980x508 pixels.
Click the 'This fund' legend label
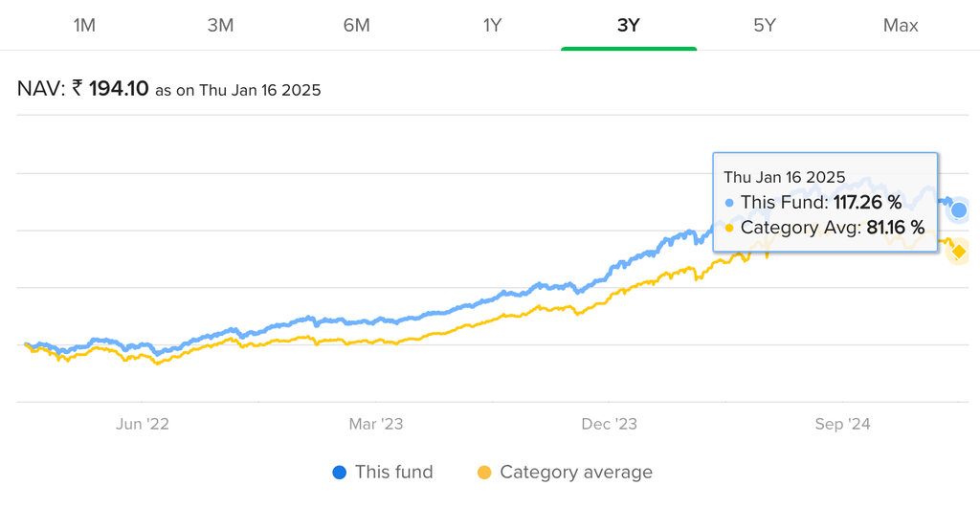pyautogui.click(x=393, y=473)
